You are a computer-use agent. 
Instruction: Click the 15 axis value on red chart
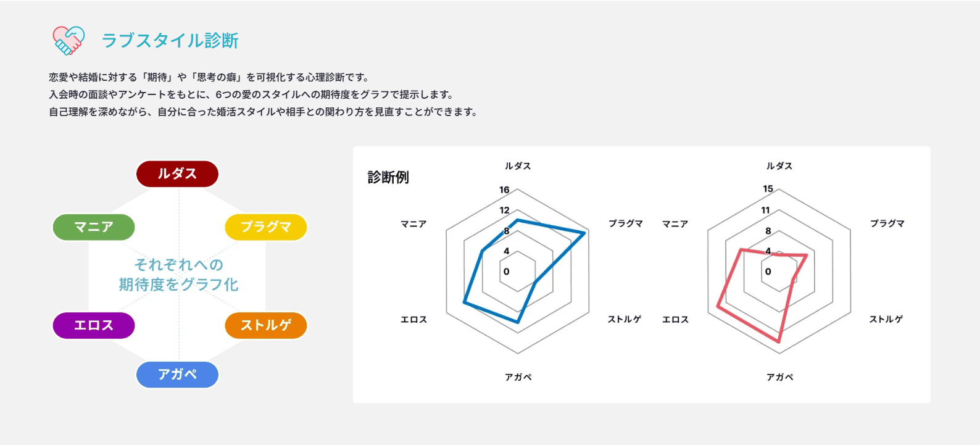click(x=768, y=189)
